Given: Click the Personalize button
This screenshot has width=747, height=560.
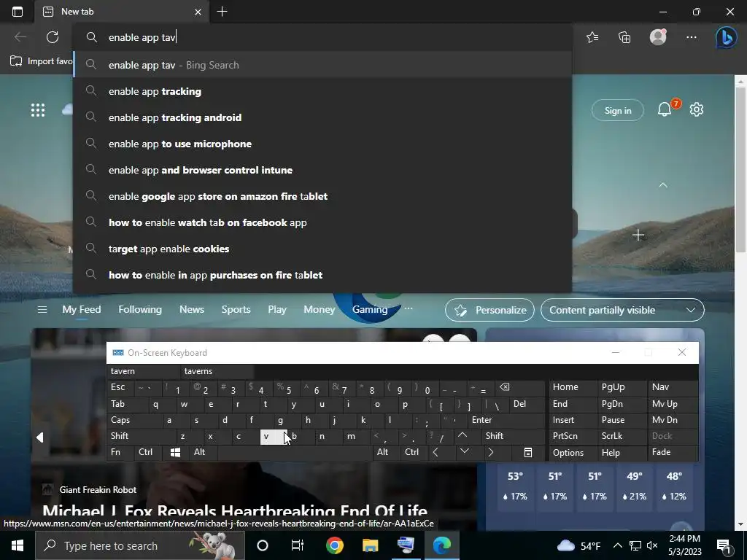Looking at the screenshot, I should coord(489,310).
